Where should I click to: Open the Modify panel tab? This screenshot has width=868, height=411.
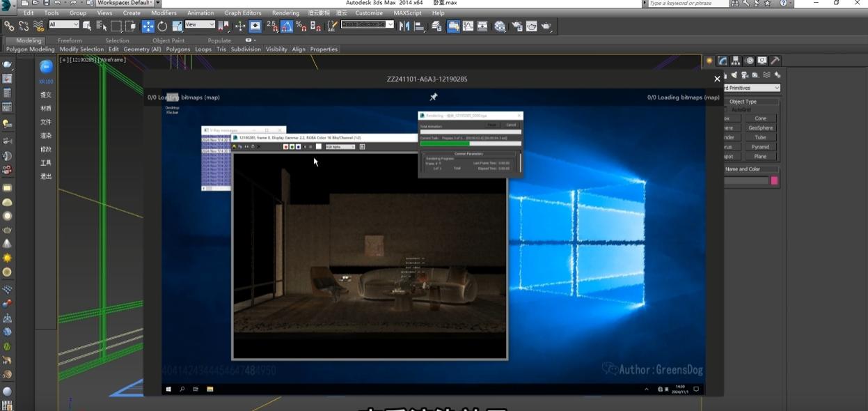(723, 61)
